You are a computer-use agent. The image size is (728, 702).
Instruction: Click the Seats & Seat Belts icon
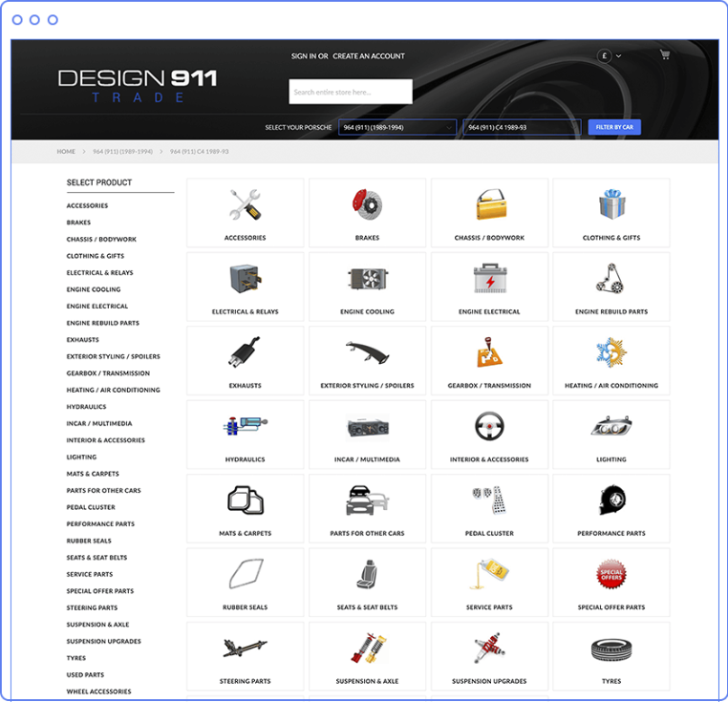[x=367, y=575]
